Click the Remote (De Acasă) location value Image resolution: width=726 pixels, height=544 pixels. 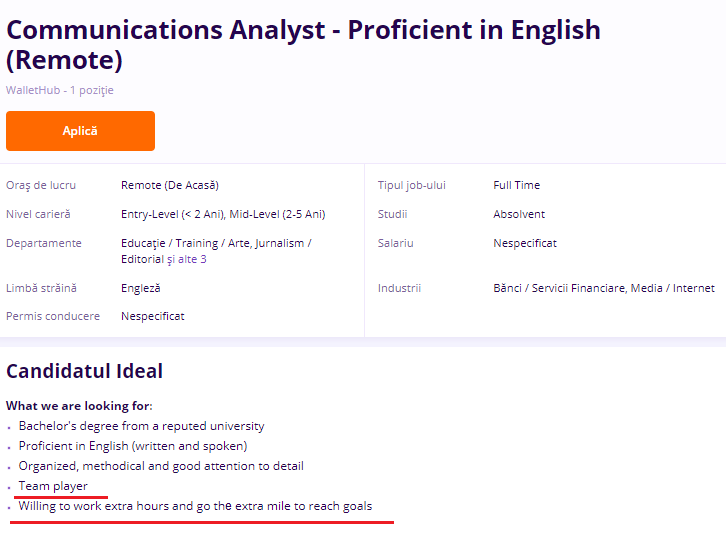tap(169, 185)
